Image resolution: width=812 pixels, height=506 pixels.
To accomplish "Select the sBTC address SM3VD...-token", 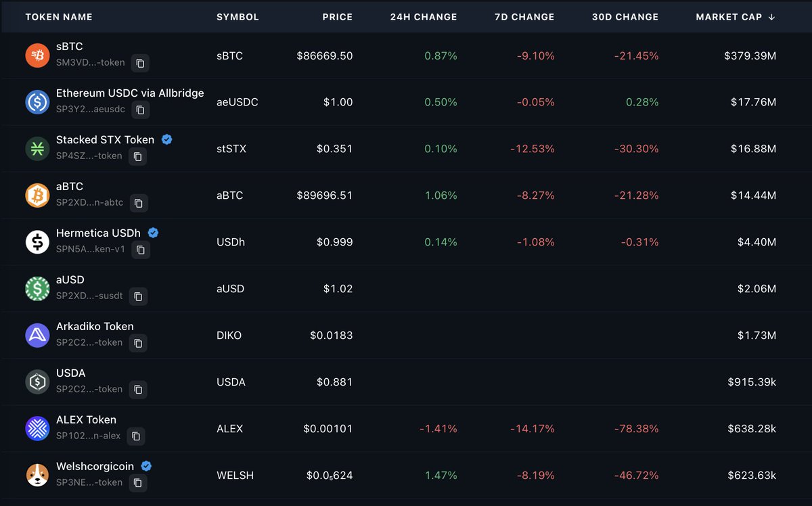I will click(91, 63).
